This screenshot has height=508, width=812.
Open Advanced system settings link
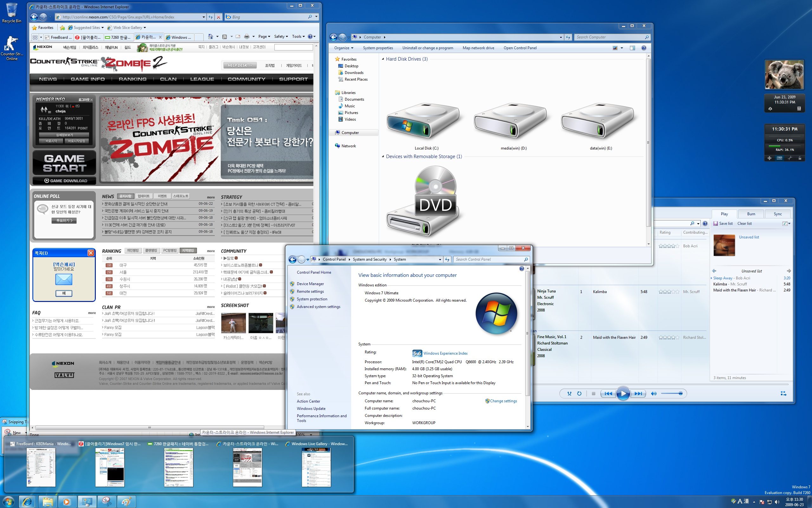click(318, 306)
